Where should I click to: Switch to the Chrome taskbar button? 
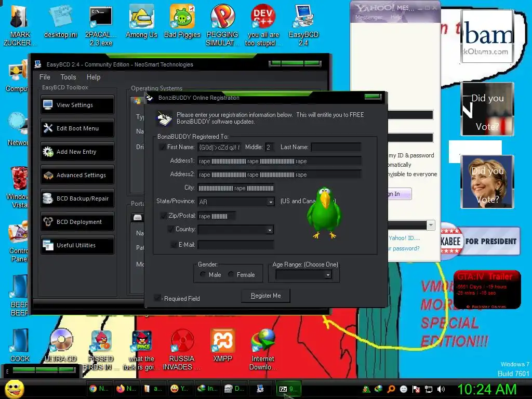99,389
